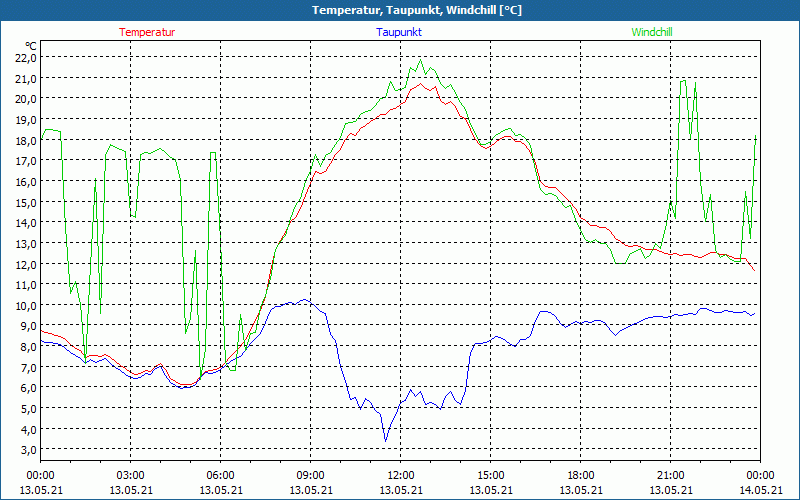Viewport: 800px width, 500px height.
Task: Click the 21:00 time axis label
Action: 670,476
